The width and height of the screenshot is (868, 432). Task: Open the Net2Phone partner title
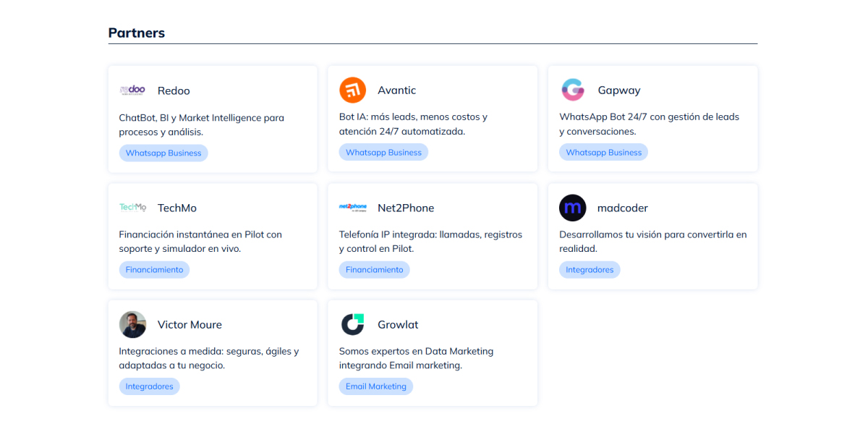406,208
